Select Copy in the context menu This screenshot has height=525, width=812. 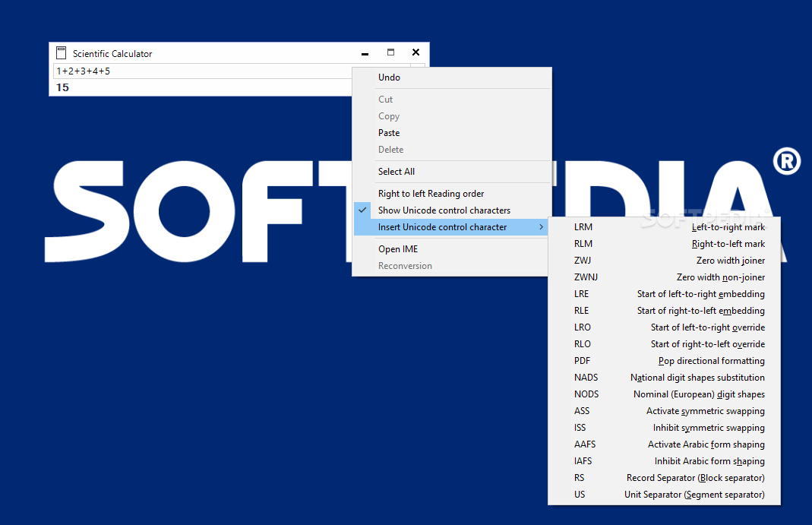click(451, 116)
